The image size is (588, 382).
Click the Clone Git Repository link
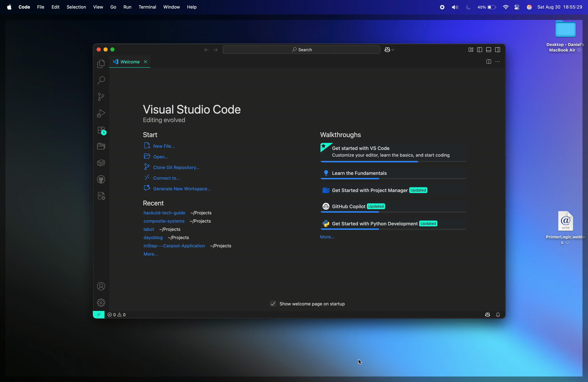[x=176, y=168]
